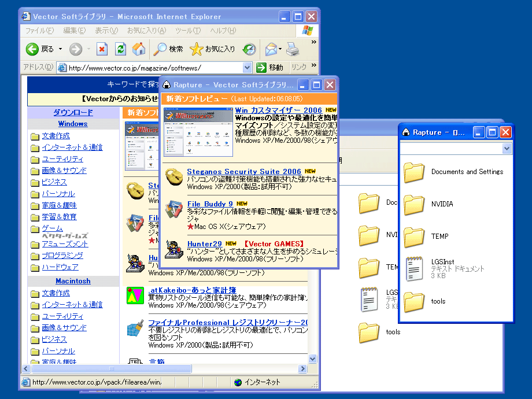Open the Steganos Security Suite 2006 link
532x399 pixels.
(244, 172)
